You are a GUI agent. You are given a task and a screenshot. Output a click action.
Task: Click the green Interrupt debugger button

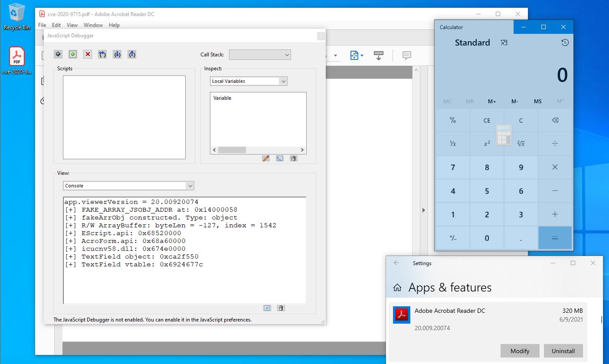pos(73,54)
